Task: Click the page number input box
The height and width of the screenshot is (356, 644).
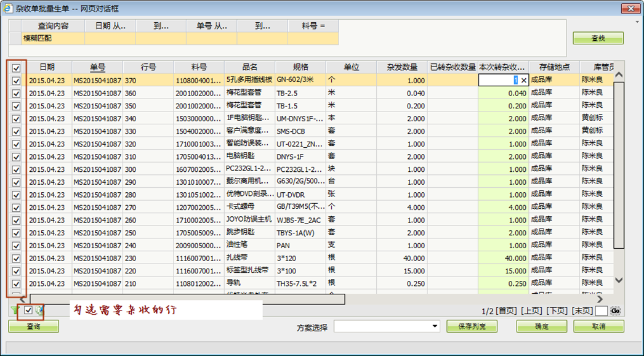Action: (602, 311)
